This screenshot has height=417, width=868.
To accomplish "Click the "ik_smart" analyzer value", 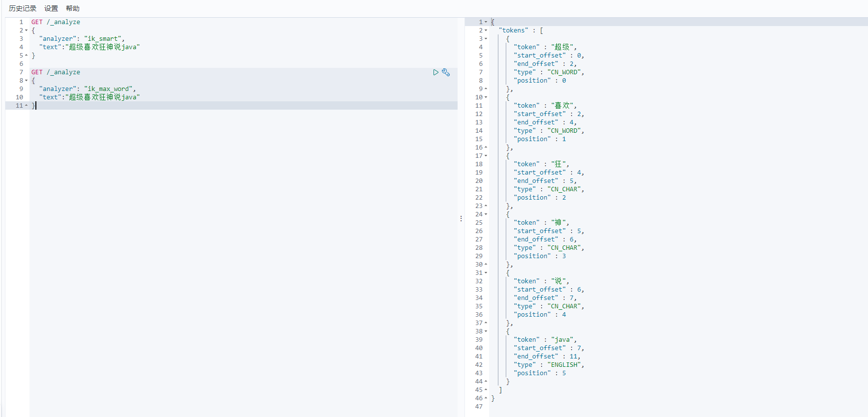I will coord(103,39).
